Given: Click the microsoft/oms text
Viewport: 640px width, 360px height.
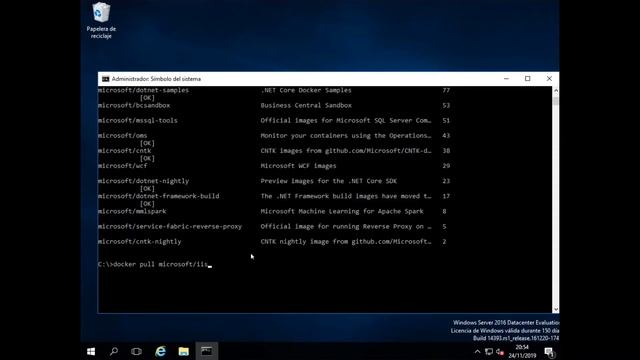Looking at the screenshot, I should pos(122,136).
